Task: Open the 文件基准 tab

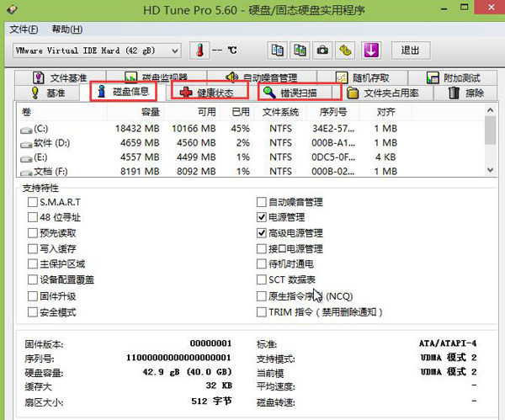Action: [60, 77]
